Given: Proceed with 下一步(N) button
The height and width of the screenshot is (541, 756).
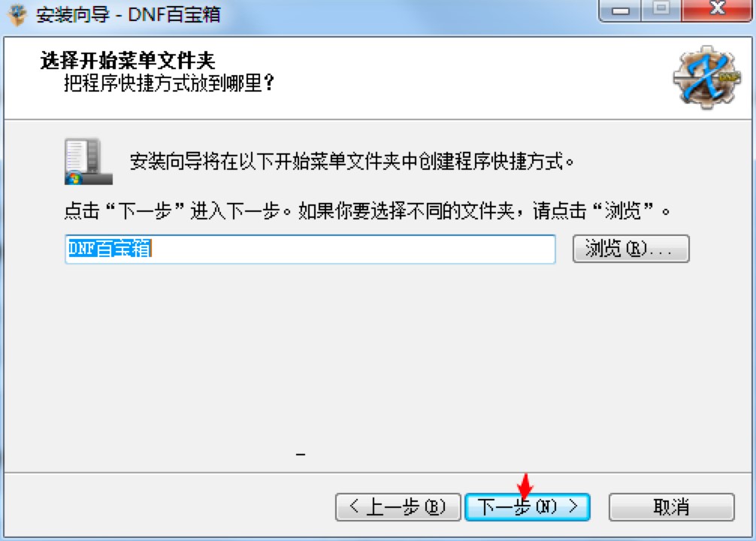Looking at the screenshot, I should [x=528, y=506].
